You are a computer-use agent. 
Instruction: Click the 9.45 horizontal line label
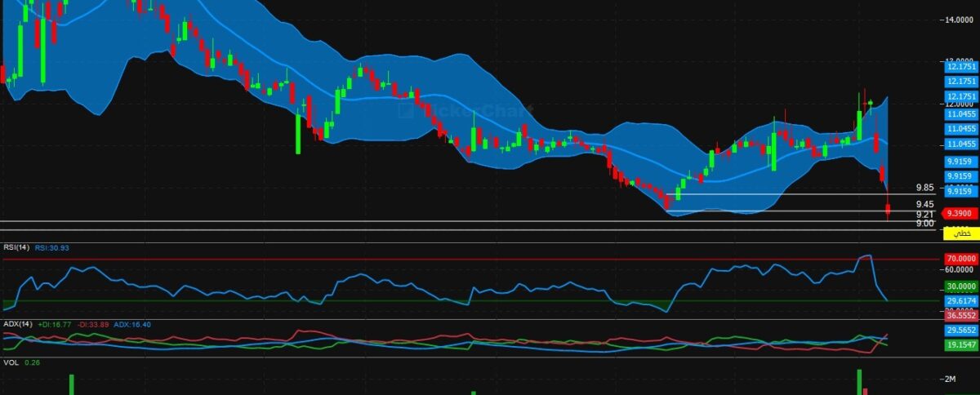tap(924, 204)
